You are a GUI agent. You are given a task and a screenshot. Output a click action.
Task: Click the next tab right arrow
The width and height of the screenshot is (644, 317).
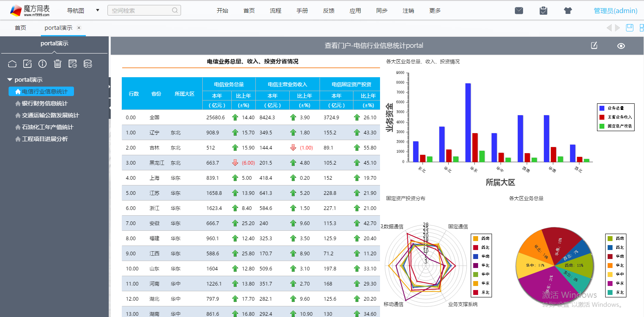(x=617, y=28)
